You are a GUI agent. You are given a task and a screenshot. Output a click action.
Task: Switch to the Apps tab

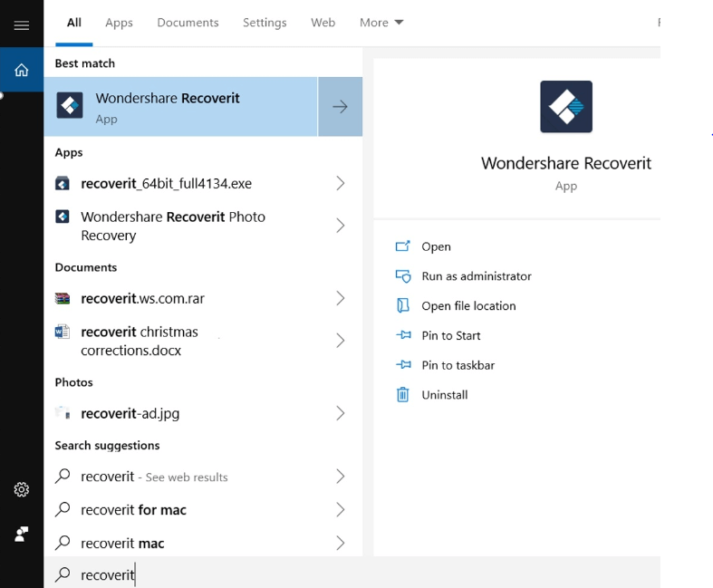(x=120, y=23)
